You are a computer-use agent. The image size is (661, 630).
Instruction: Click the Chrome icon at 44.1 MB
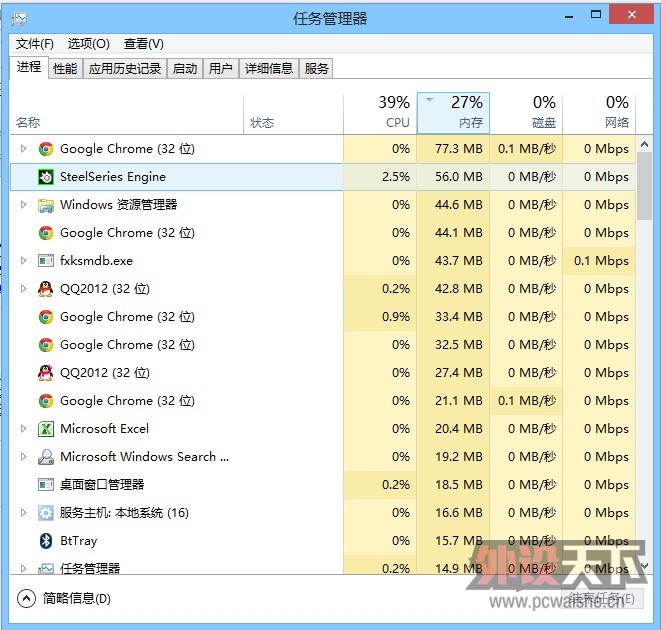(x=46, y=233)
